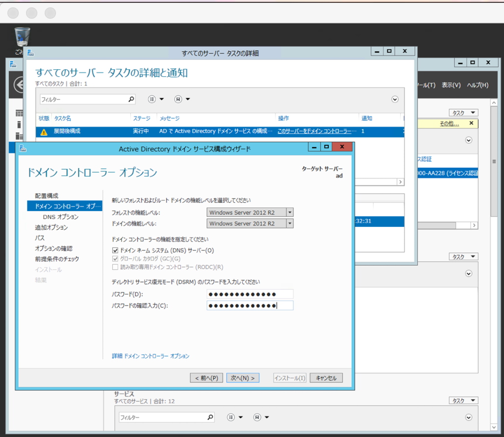Sort by ステージ column header
Viewport: 504px width, 437px height.
tap(142, 118)
